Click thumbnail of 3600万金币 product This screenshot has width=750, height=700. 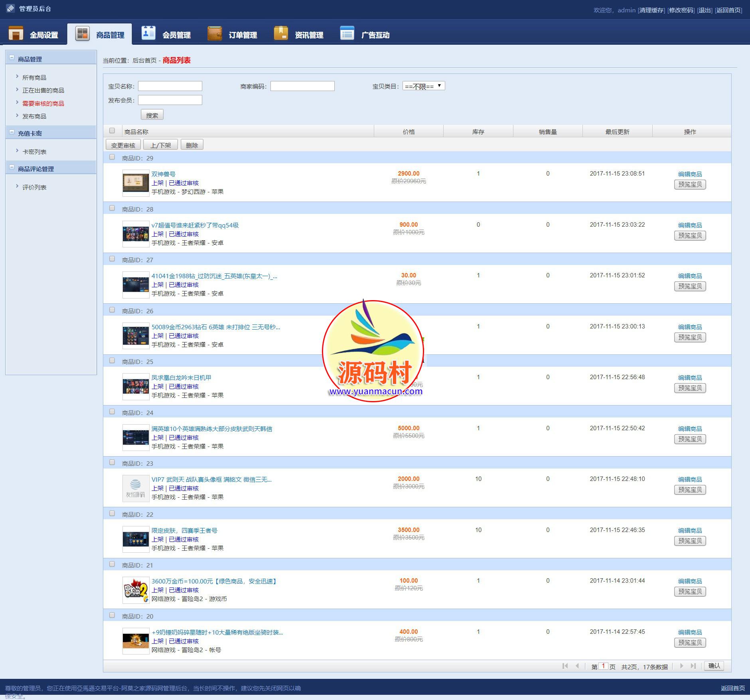point(136,590)
